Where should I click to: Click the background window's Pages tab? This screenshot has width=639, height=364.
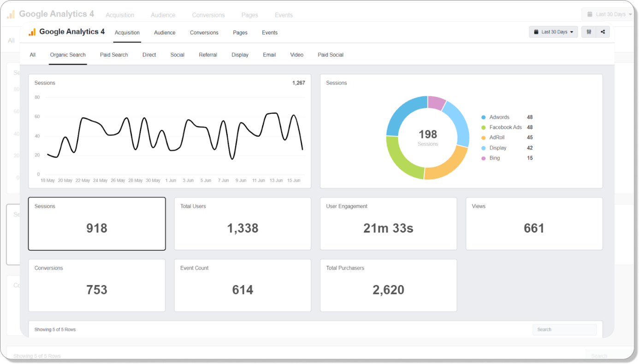click(249, 15)
